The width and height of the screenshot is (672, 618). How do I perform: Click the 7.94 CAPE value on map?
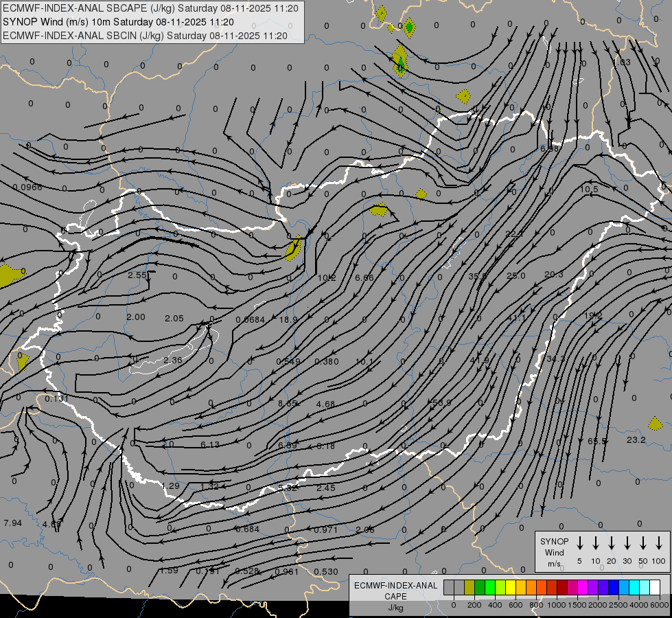tap(12, 523)
